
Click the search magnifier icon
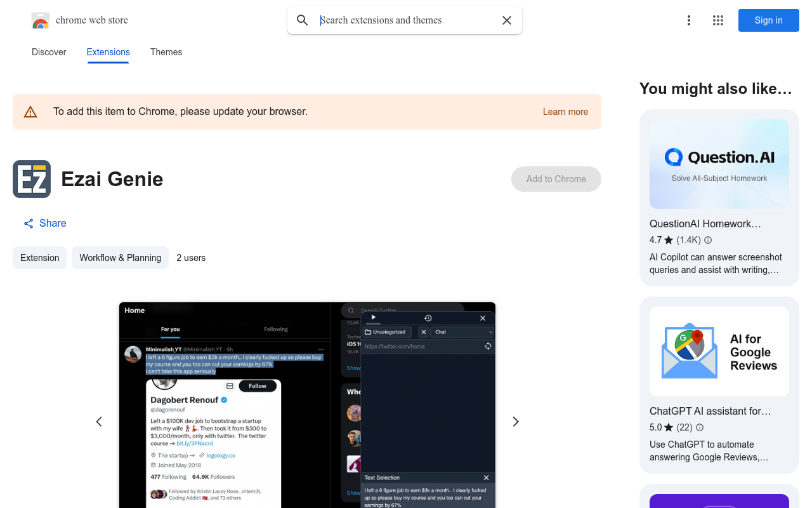pyautogui.click(x=303, y=20)
